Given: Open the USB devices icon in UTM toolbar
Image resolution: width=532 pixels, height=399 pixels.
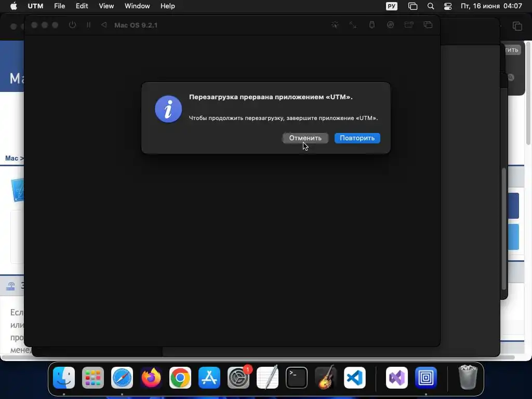Looking at the screenshot, I should click(372, 25).
